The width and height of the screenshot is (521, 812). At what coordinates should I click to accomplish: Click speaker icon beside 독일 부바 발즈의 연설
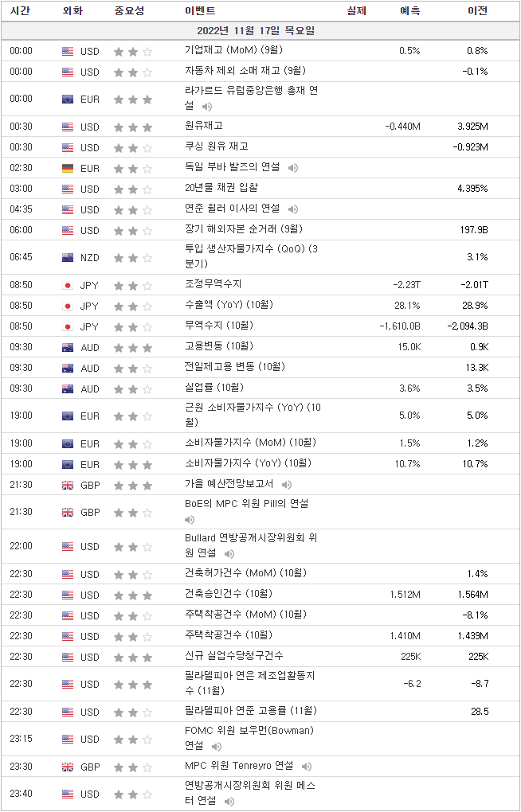coord(293,168)
